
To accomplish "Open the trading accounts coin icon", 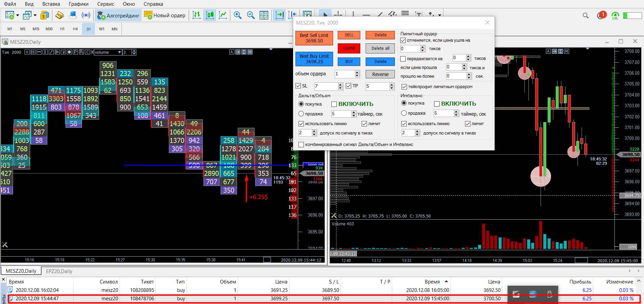I will [44, 15].
